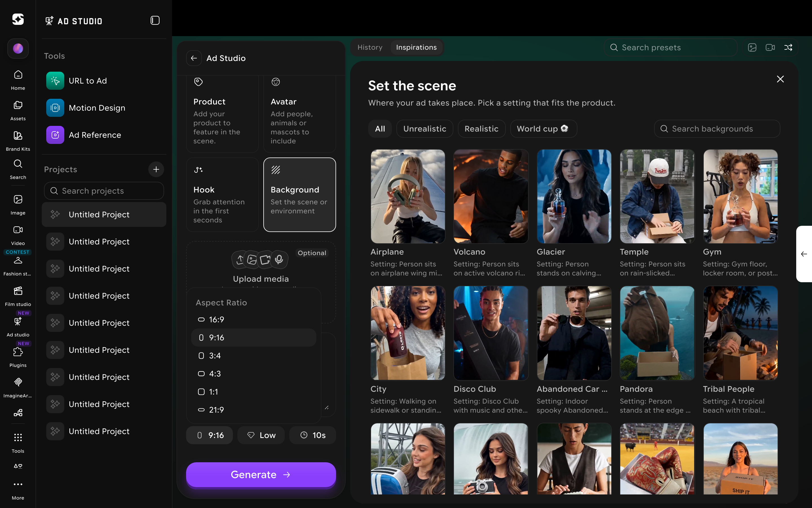Select the 3:4 aspect ratio
Image resolution: width=812 pixels, height=508 pixels.
click(x=254, y=356)
